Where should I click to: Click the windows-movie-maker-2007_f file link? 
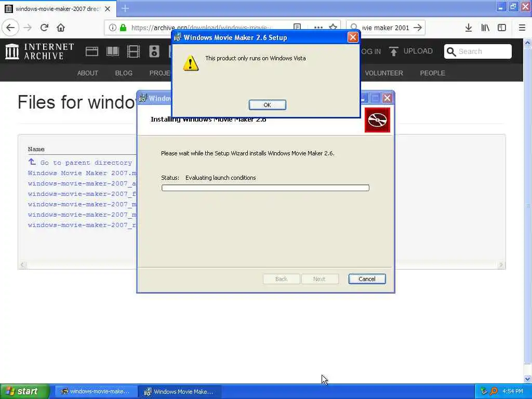point(82,194)
